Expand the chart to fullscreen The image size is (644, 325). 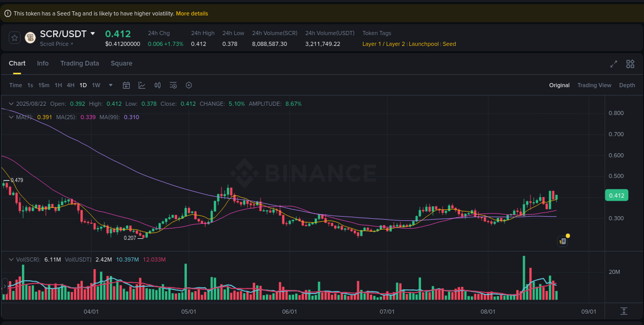[x=613, y=64]
